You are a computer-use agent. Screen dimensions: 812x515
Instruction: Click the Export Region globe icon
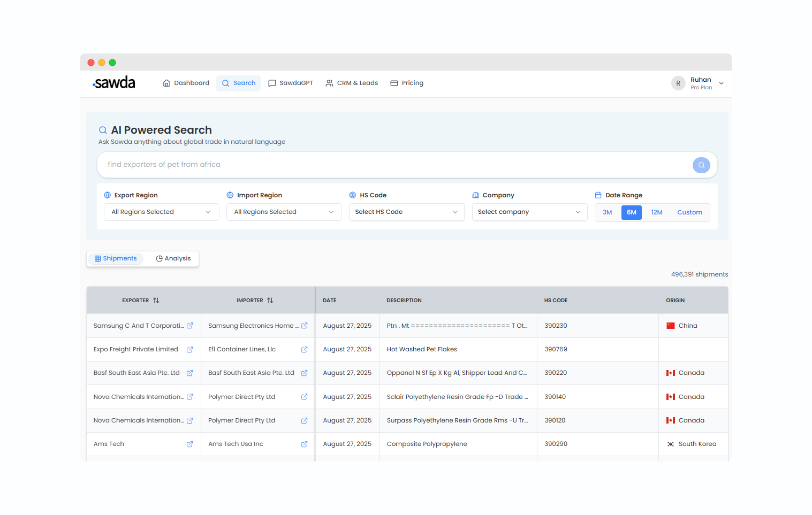(x=108, y=195)
